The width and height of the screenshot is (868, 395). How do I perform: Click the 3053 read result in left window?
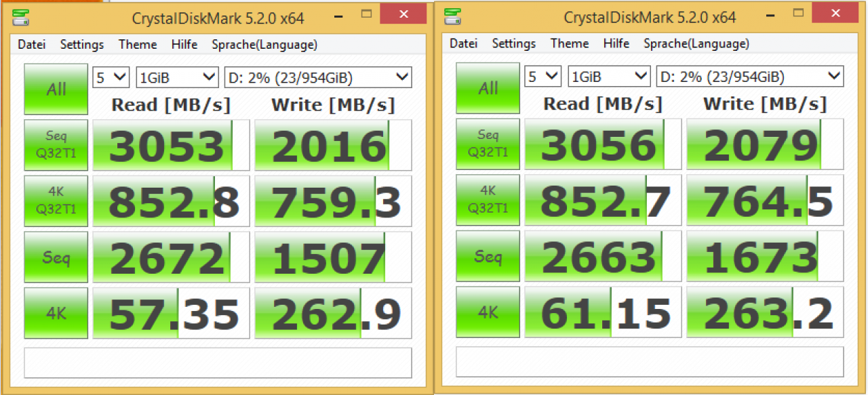[171, 145]
